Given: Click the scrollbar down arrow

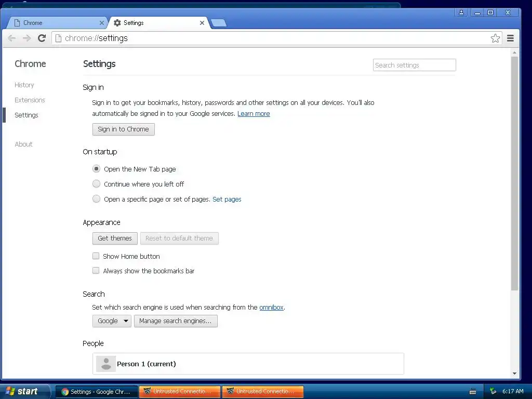Looking at the screenshot, I should coord(514,374).
